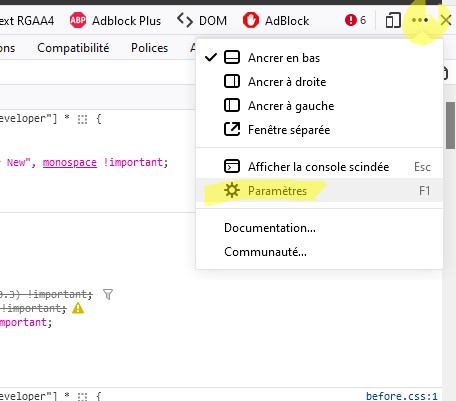This screenshot has height=401, width=456.
Task: Select Ancrer à droite dock option
Action: [319, 82]
